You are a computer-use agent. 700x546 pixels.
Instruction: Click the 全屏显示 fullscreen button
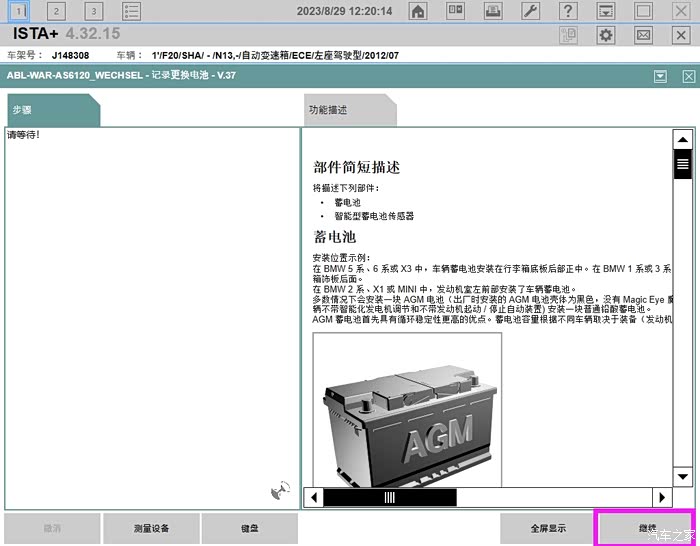[x=547, y=528]
